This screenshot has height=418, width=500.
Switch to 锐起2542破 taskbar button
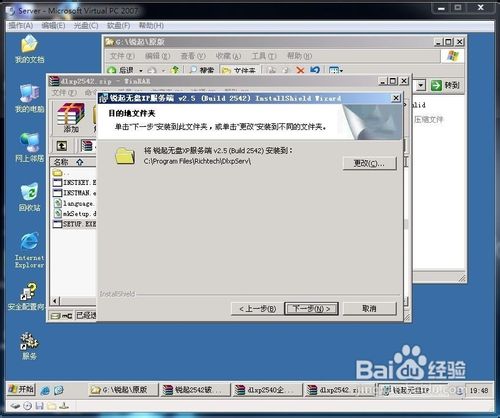coord(195,390)
